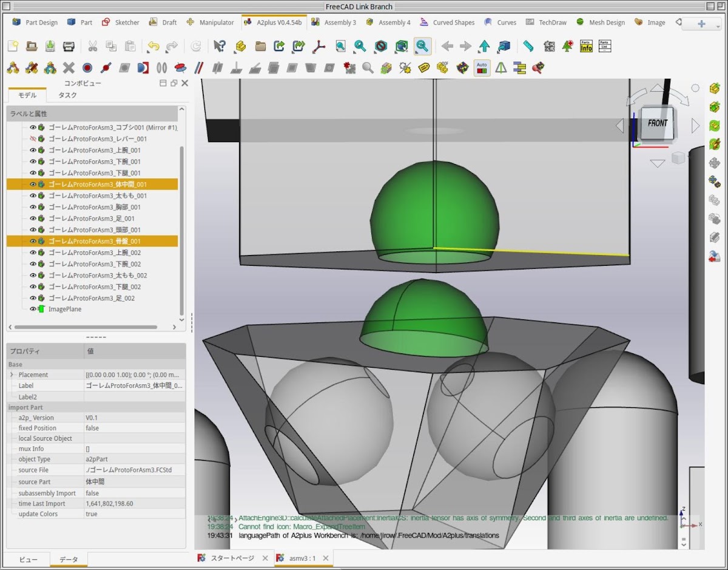Switch to the TechDraw workbench tab
Screen dimensions: 728x570
point(546,22)
